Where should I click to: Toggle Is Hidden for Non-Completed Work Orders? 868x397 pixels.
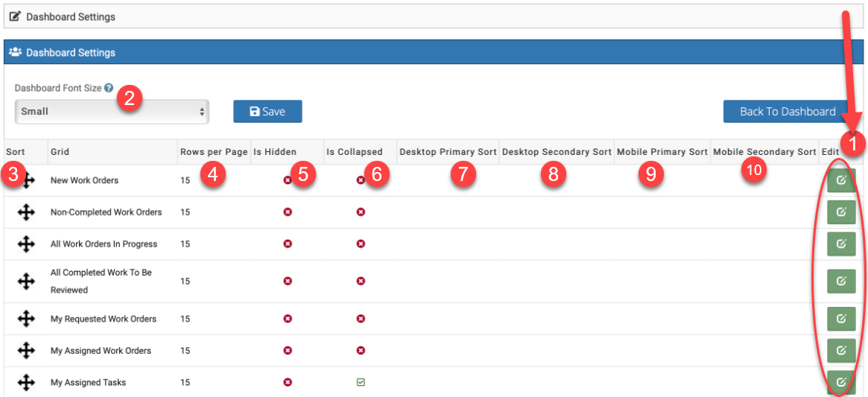tap(288, 212)
